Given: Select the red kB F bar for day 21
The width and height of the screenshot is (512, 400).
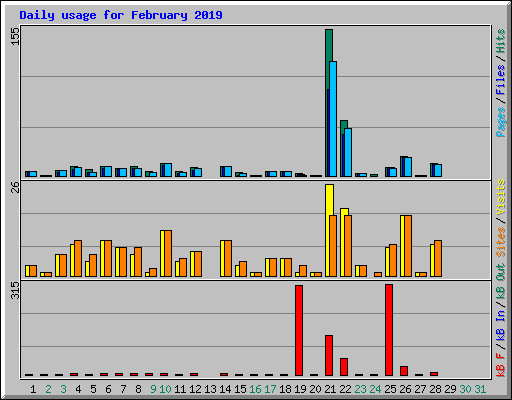Looking at the screenshot, I should pyautogui.click(x=329, y=355).
